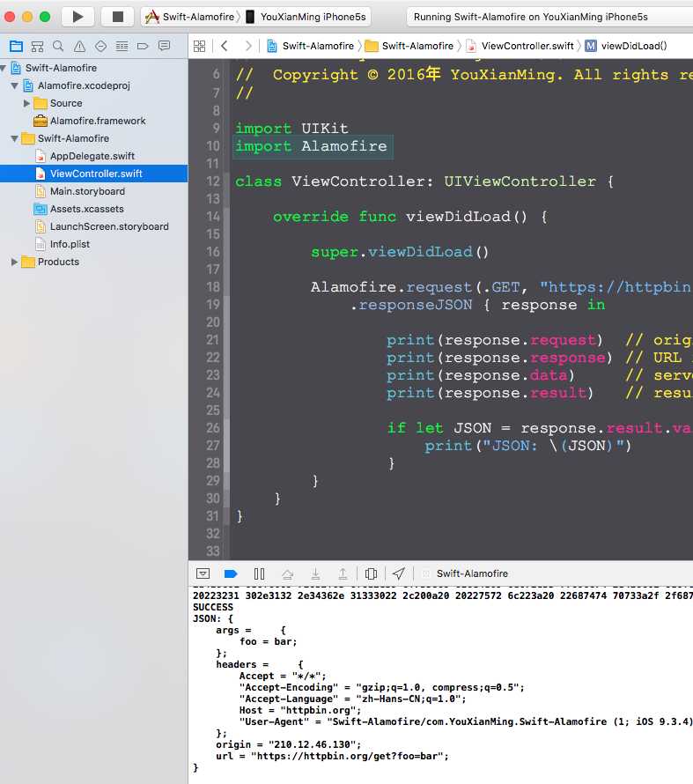Open the Breakpoint navigator icon
The width and height of the screenshot is (693, 784).
(143, 47)
